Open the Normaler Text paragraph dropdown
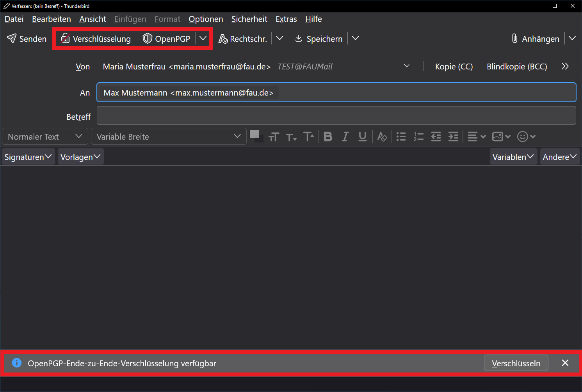This screenshot has height=392, width=582. point(45,137)
